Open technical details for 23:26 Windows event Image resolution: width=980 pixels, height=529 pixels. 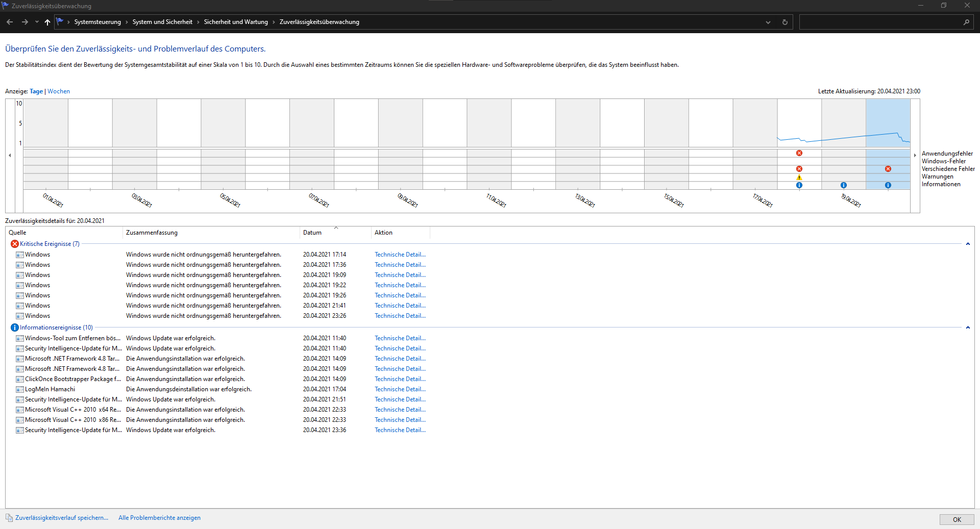(400, 316)
